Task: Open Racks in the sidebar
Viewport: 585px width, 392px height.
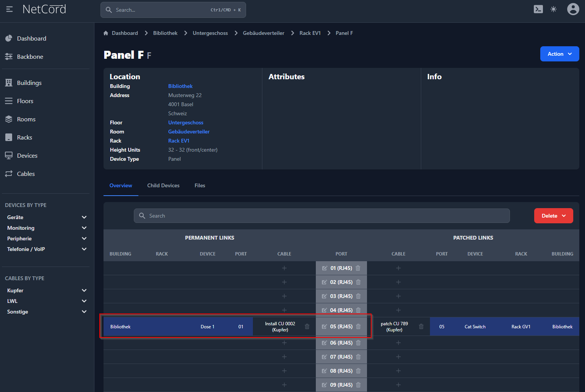Action: click(25, 137)
